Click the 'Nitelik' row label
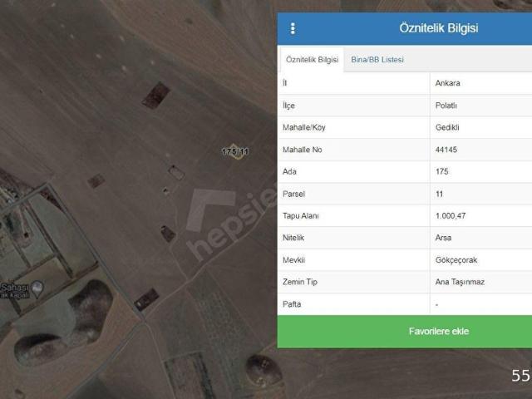 [293, 238]
